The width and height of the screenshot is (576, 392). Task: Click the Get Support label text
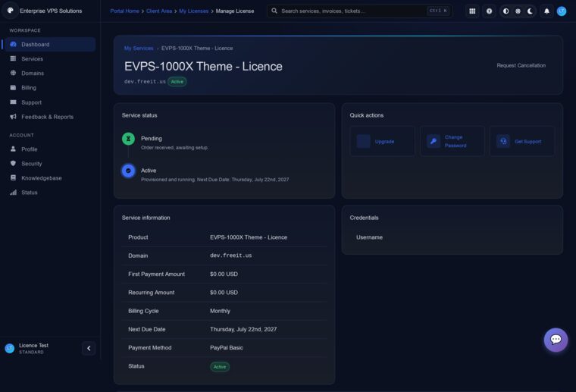[x=528, y=142]
